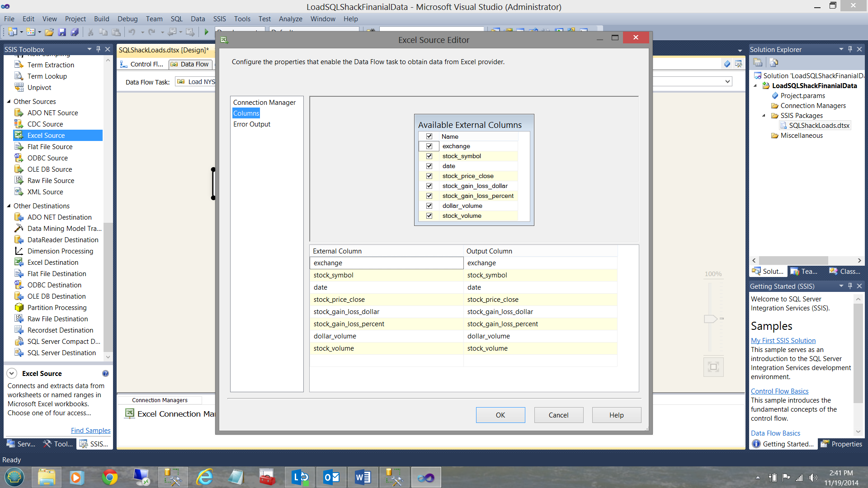This screenshot has height=488, width=868.
Task: Click the Data Mining Model Training icon
Action: click(19, 228)
